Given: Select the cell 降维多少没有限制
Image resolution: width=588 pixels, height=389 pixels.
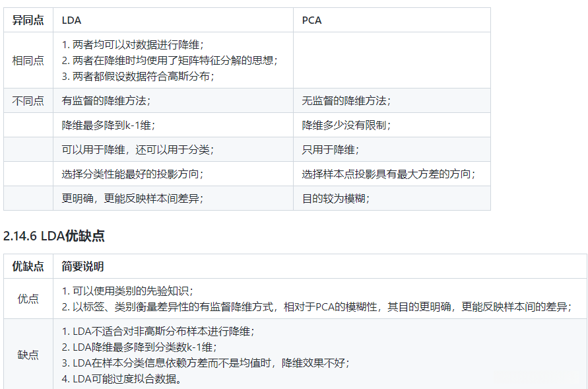Looking at the screenshot, I should pos(344,125).
